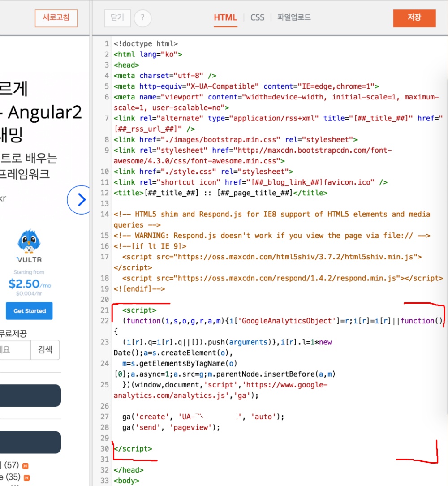Screen dimensions: 448x486
Task: Click the html5shiv script src line
Action: tap(272, 257)
